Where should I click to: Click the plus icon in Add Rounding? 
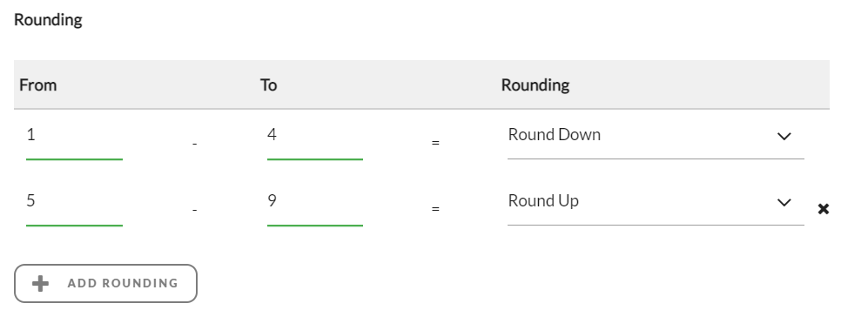click(x=40, y=284)
